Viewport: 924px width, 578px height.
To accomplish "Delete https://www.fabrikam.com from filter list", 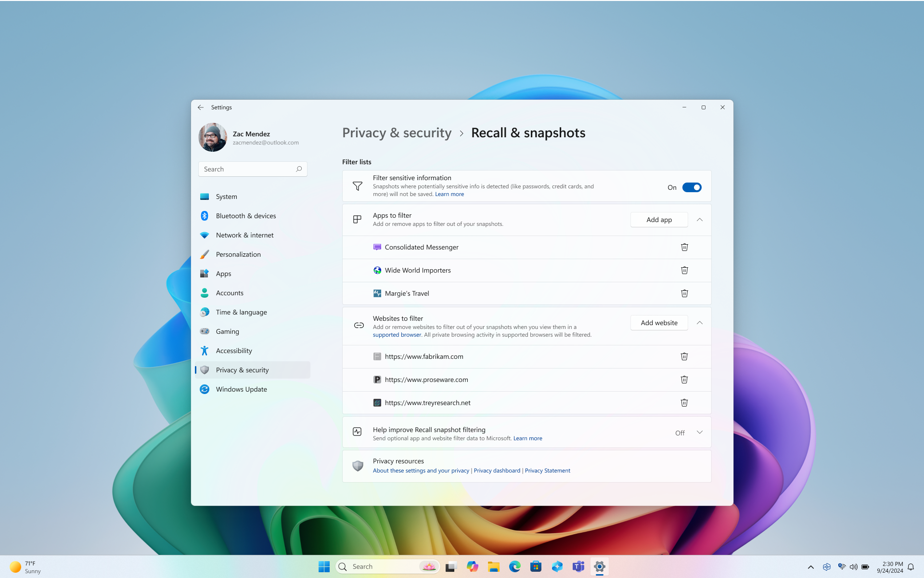I will coord(684,356).
